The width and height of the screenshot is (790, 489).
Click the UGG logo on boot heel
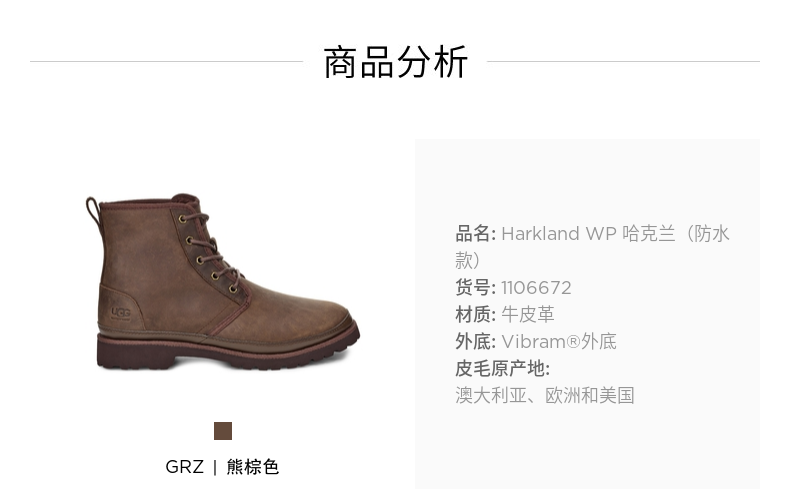point(120,313)
